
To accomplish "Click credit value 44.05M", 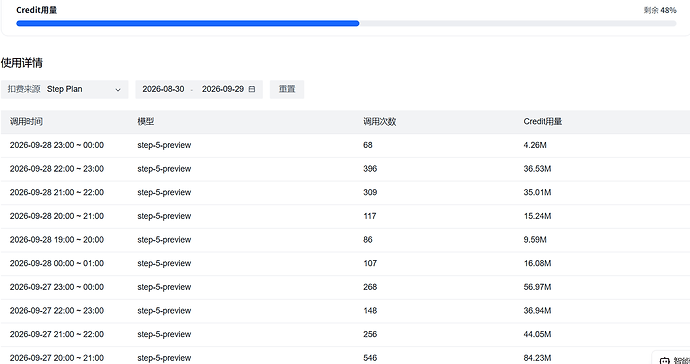I will click(x=537, y=335).
